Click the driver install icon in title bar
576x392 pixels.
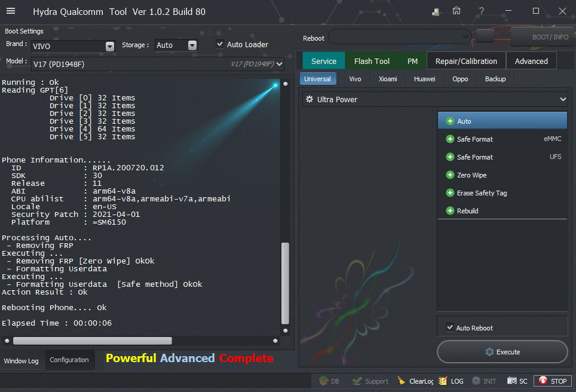[436, 12]
